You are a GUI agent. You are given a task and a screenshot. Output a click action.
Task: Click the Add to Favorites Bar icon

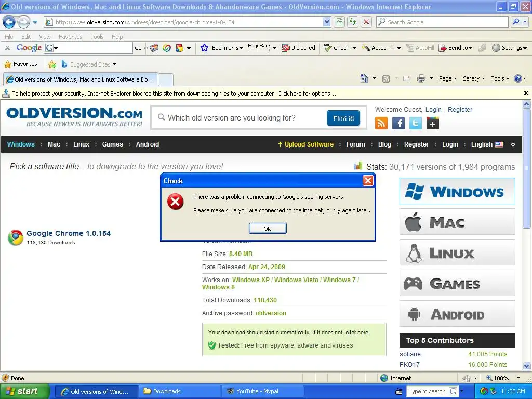[52, 64]
